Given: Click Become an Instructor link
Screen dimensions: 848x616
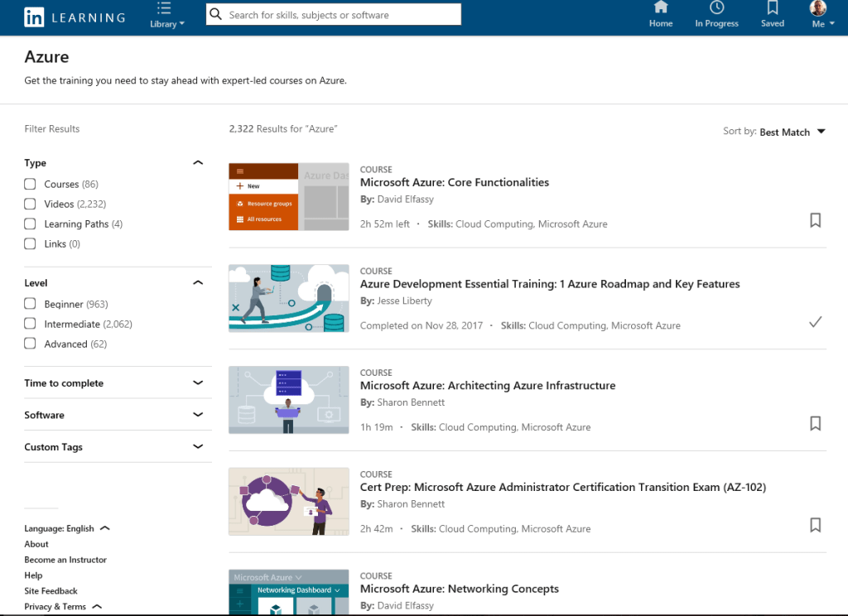Looking at the screenshot, I should [65, 560].
